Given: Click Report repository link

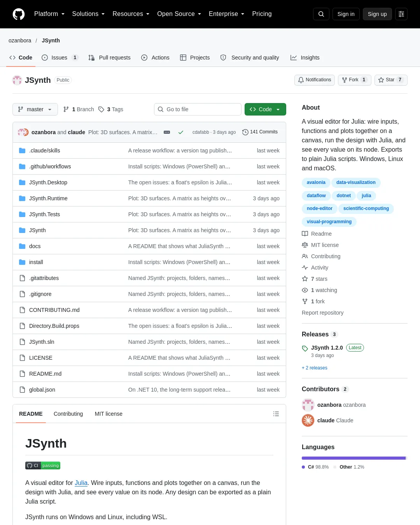Looking at the screenshot, I should (x=322, y=313).
